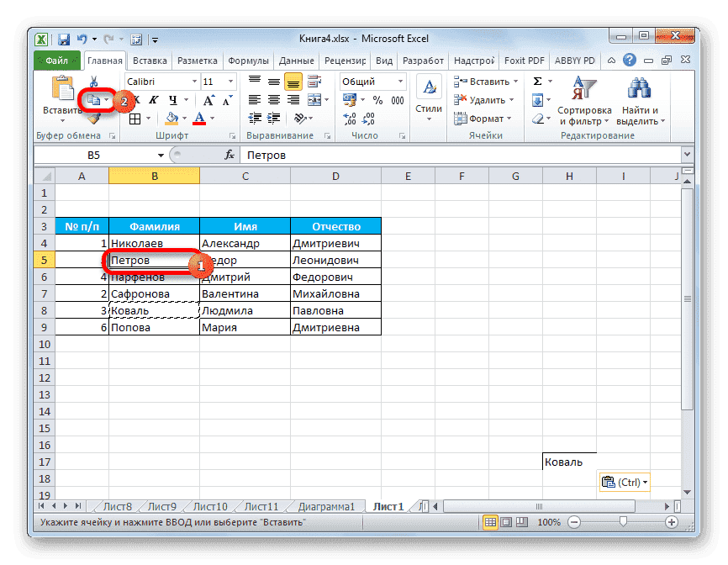Adjust the zoom slider at bottom right
Screen dimensions: 728x565
[625, 522]
